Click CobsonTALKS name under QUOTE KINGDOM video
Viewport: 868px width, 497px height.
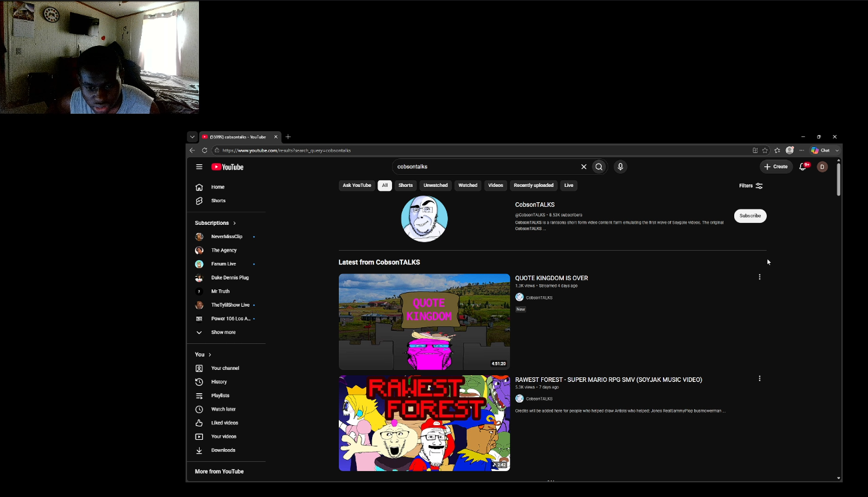tap(539, 297)
